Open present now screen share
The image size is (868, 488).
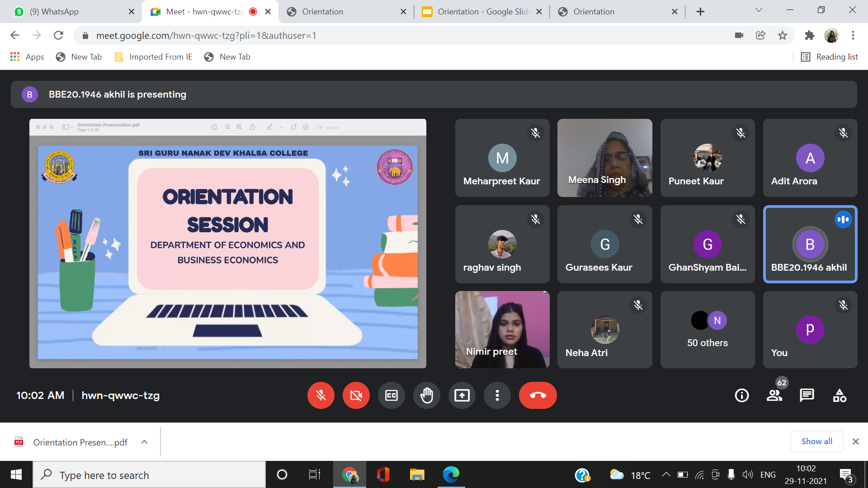462,395
